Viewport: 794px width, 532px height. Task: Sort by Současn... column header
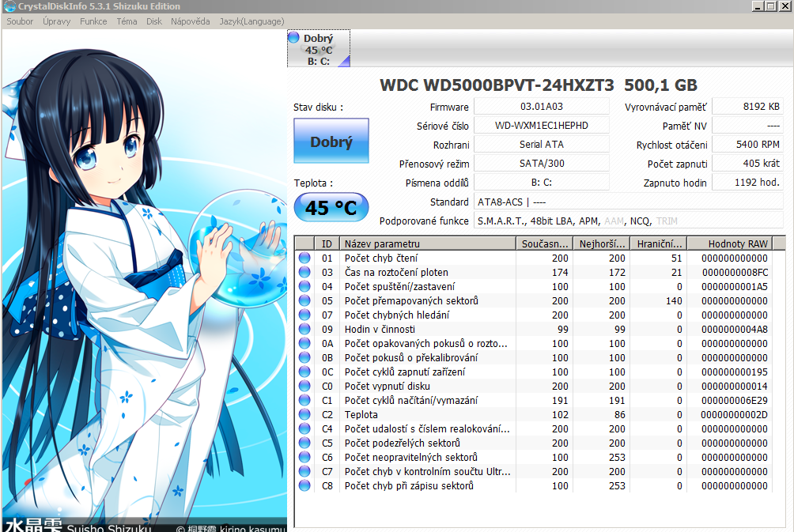(x=544, y=243)
